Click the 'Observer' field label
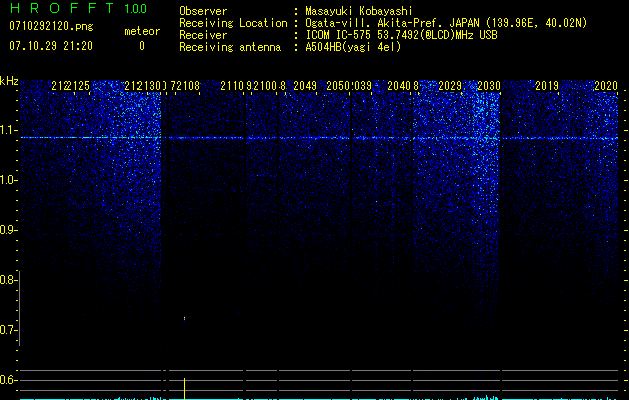The height and width of the screenshot is (400, 629). [203, 11]
